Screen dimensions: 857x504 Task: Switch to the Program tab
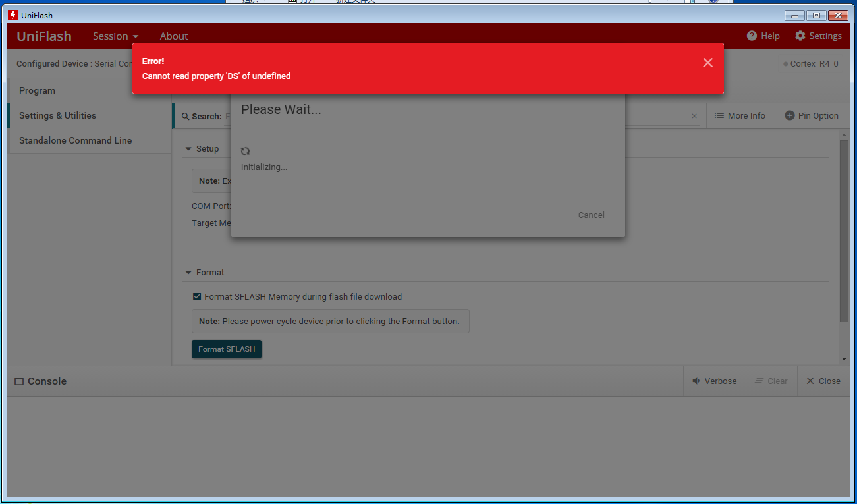[90, 91]
